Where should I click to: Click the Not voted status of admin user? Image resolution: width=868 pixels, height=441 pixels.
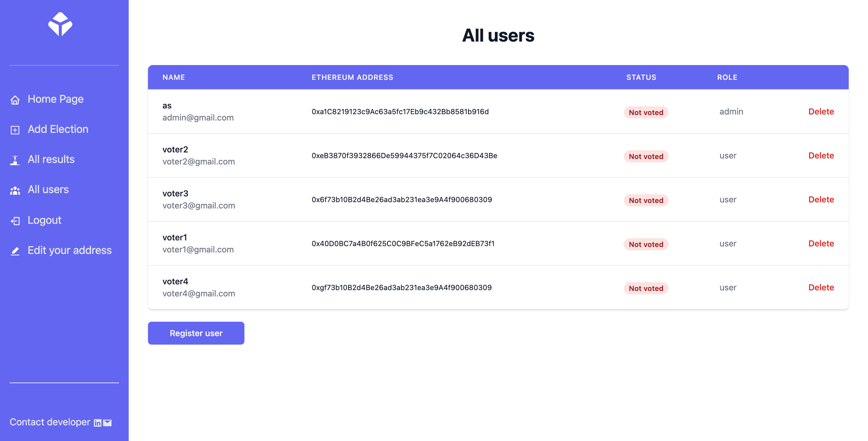pos(646,112)
